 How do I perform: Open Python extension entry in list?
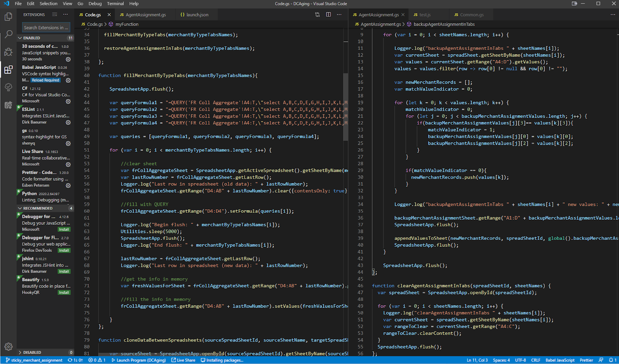pos(45,197)
